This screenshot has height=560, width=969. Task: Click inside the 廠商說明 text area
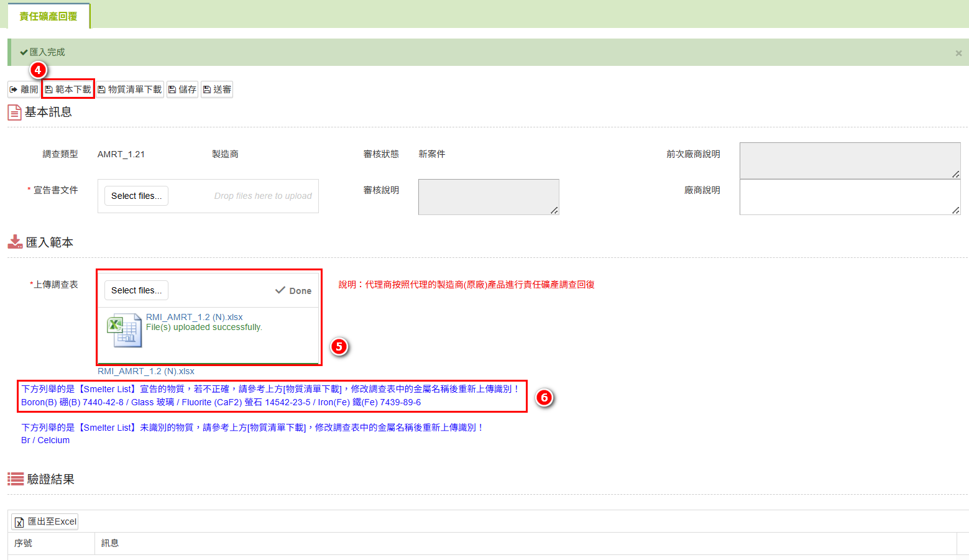click(849, 197)
